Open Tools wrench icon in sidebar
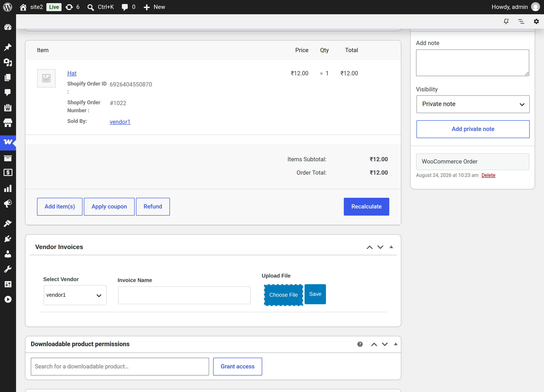The height and width of the screenshot is (392, 544). click(8, 269)
